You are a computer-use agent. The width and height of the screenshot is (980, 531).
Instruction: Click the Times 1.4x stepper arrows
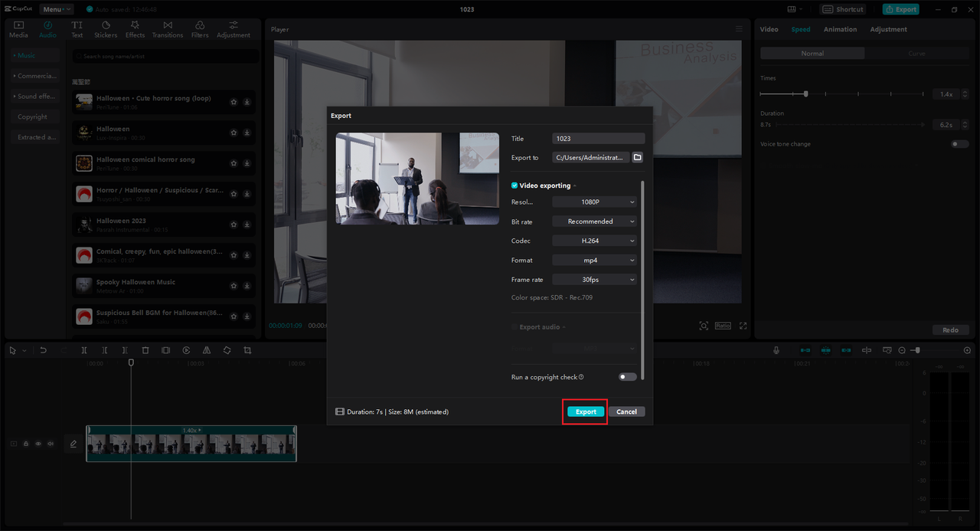(965, 93)
